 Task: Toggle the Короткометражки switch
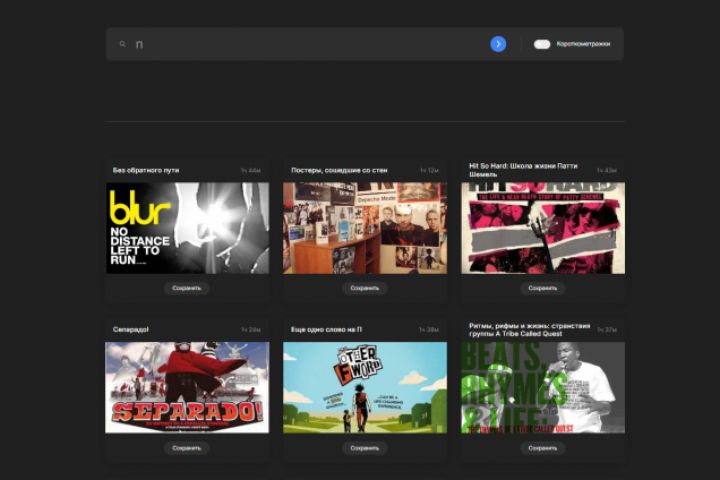[x=542, y=44]
